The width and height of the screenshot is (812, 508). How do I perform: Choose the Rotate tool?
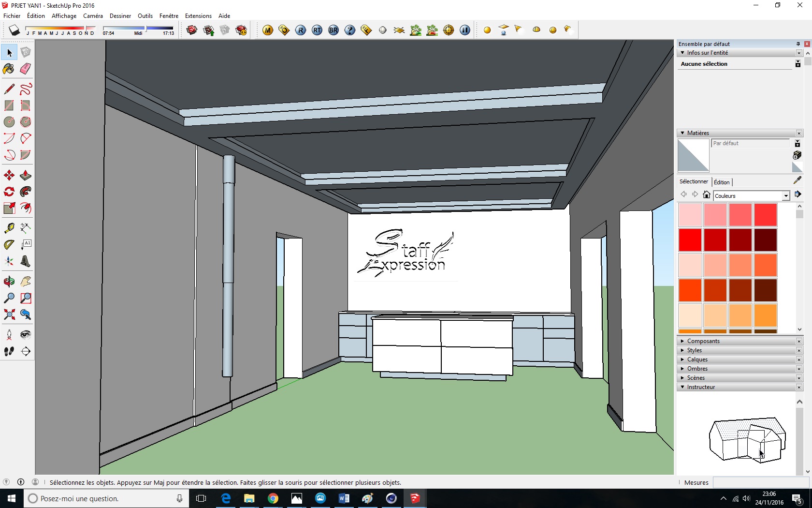[9, 192]
